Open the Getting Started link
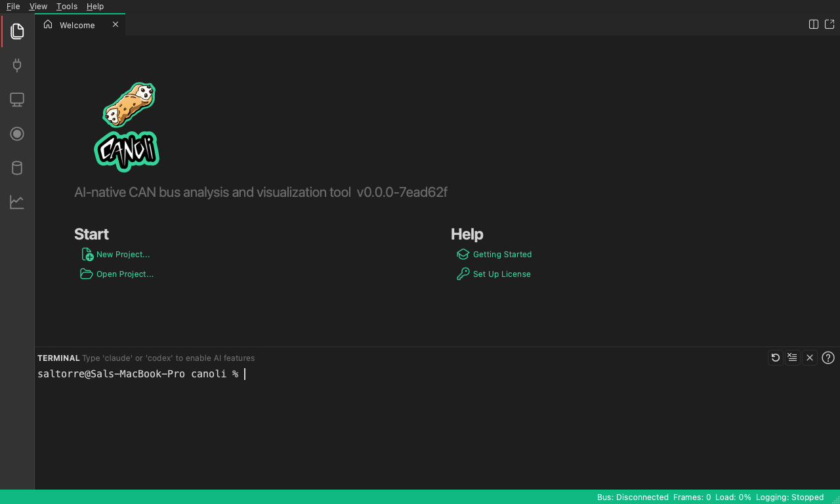The image size is (840, 504). coord(494,255)
